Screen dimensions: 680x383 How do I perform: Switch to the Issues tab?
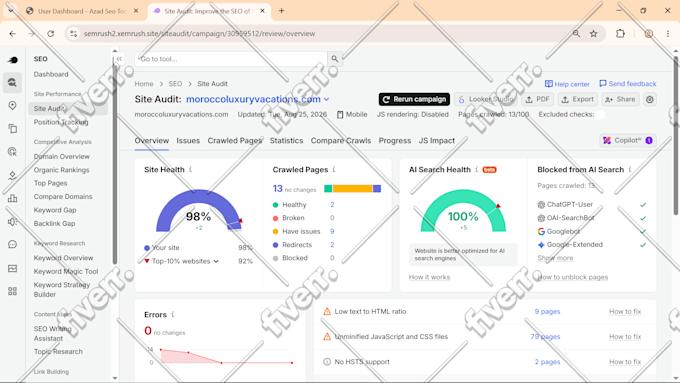(x=188, y=141)
